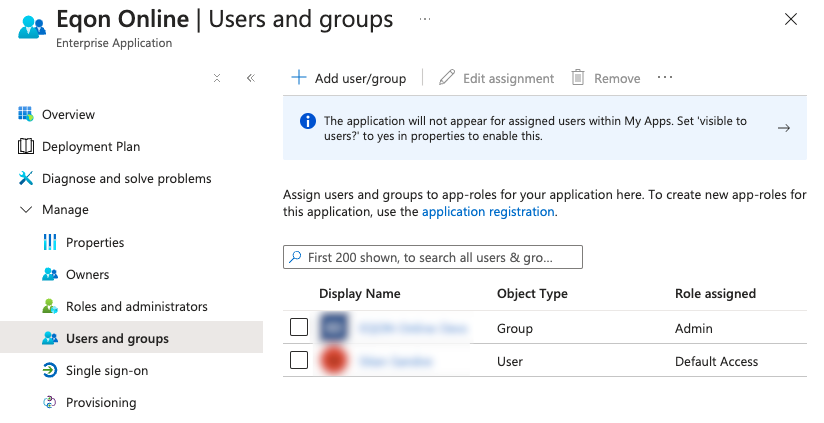Select Users and groups in sidebar
This screenshot has width=824, height=423.
coord(117,339)
